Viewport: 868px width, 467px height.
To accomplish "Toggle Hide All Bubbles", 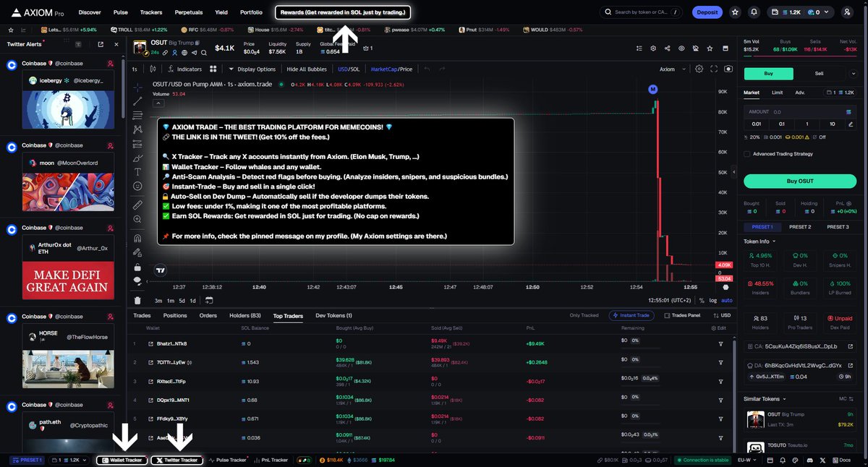I will pyautogui.click(x=307, y=69).
